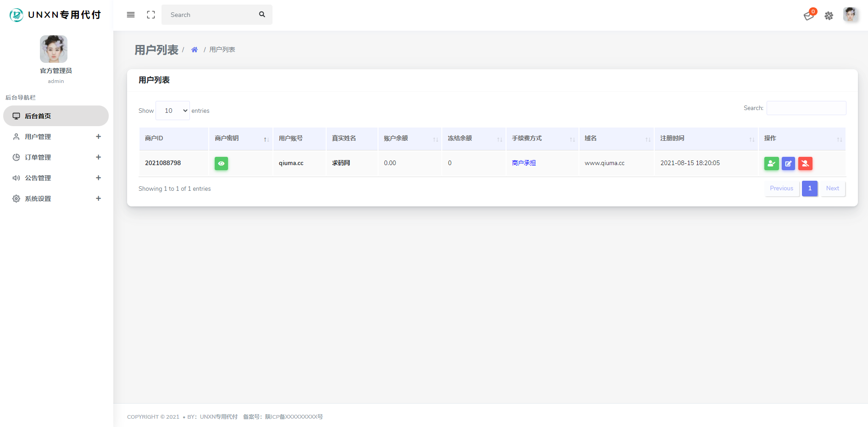Expand the 用户管理 sidebar menu
Screen dimensions: 868x427
tap(56, 137)
